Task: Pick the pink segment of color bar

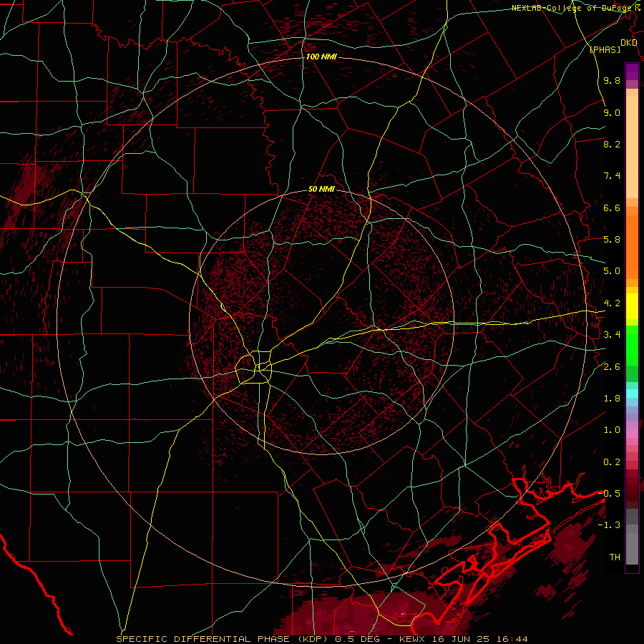Action: pyautogui.click(x=632, y=433)
